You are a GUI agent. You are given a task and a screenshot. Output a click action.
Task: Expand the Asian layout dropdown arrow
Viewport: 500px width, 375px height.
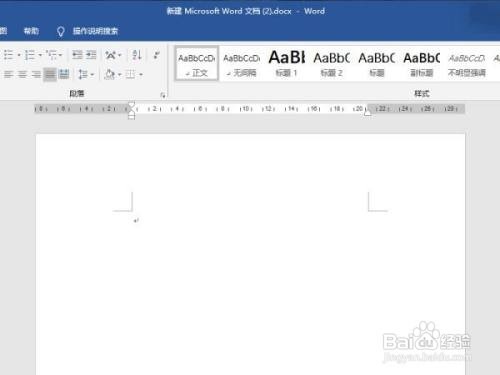point(120,55)
